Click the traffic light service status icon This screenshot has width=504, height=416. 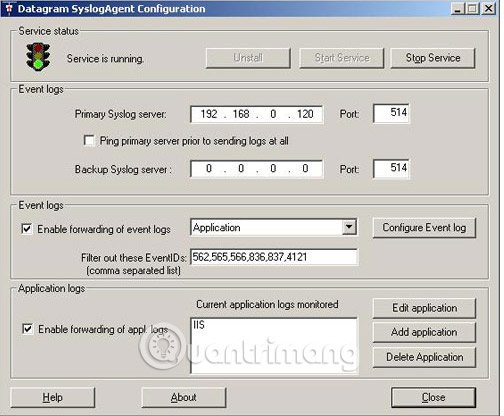[38, 57]
